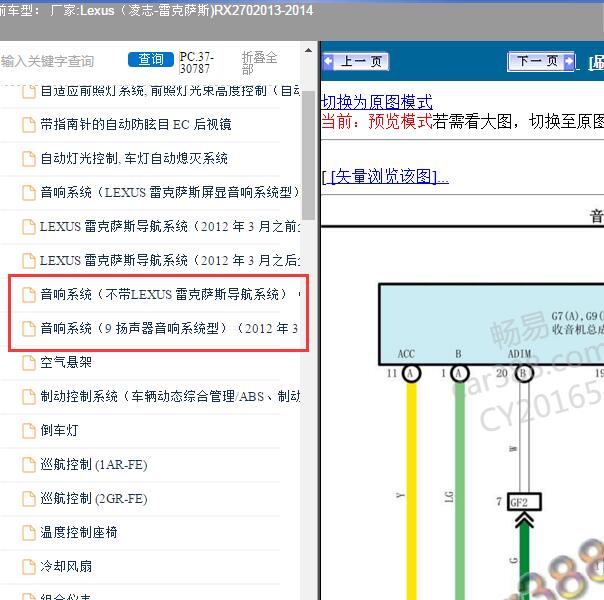Open the 空气悬架 item

coord(66,362)
